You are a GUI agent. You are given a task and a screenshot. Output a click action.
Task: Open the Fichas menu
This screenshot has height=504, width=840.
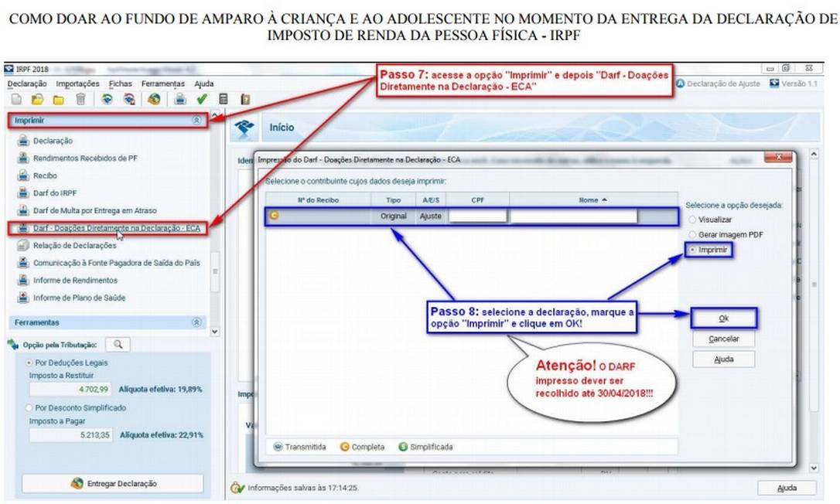120,83
